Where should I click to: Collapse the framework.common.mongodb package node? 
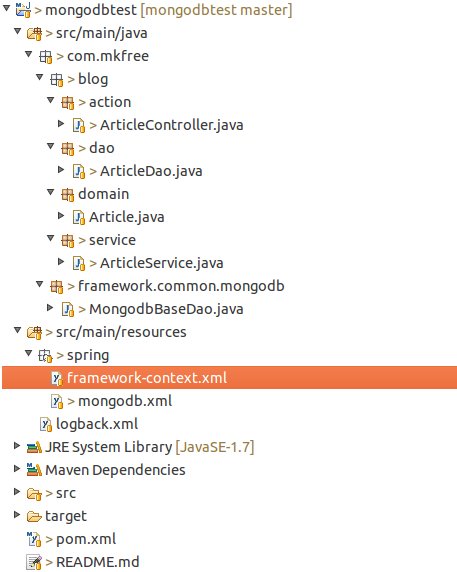[x=40, y=283]
